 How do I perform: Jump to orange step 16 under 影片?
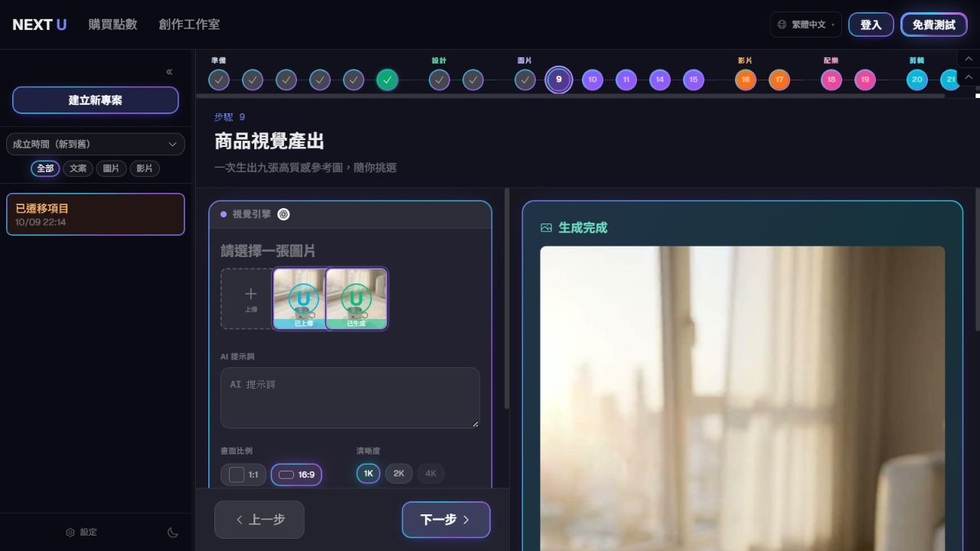(x=746, y=80)
